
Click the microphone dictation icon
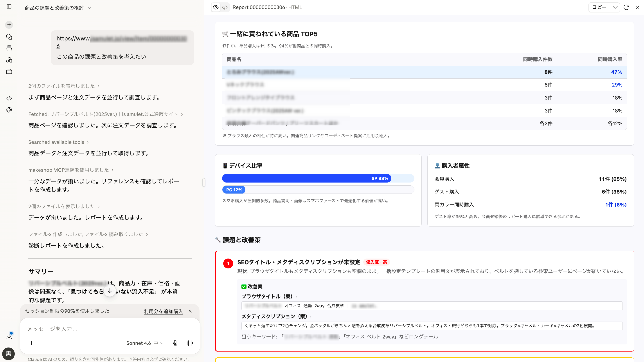point(175,343)
